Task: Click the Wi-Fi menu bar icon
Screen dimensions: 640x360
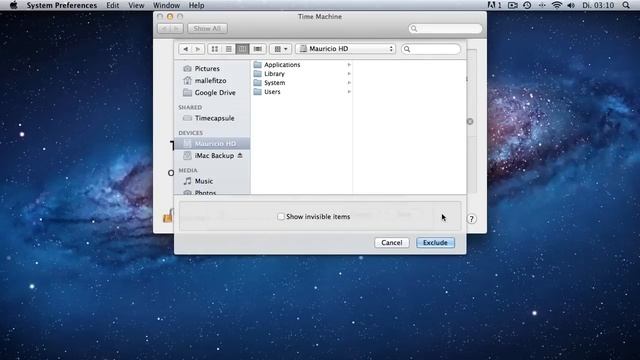Action: tap(556, 5)
